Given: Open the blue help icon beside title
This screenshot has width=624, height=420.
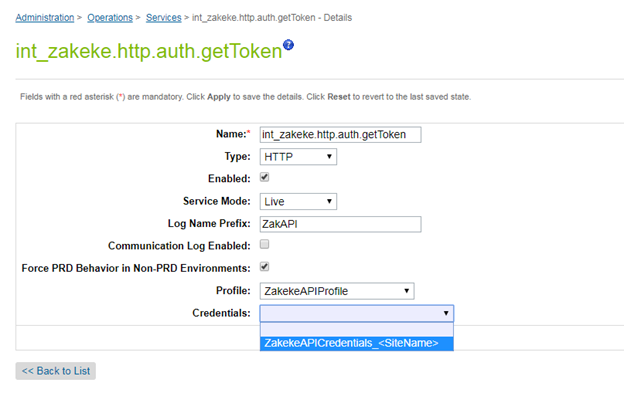Looking at the screenshot, I should (x=289, y=45).
